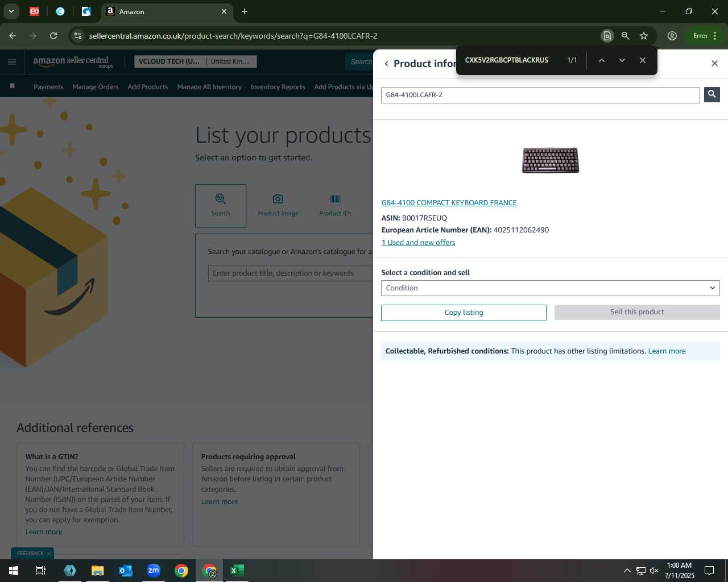
Task: Open the Seller Central hamburger menu
Action: tap(12, 62)
